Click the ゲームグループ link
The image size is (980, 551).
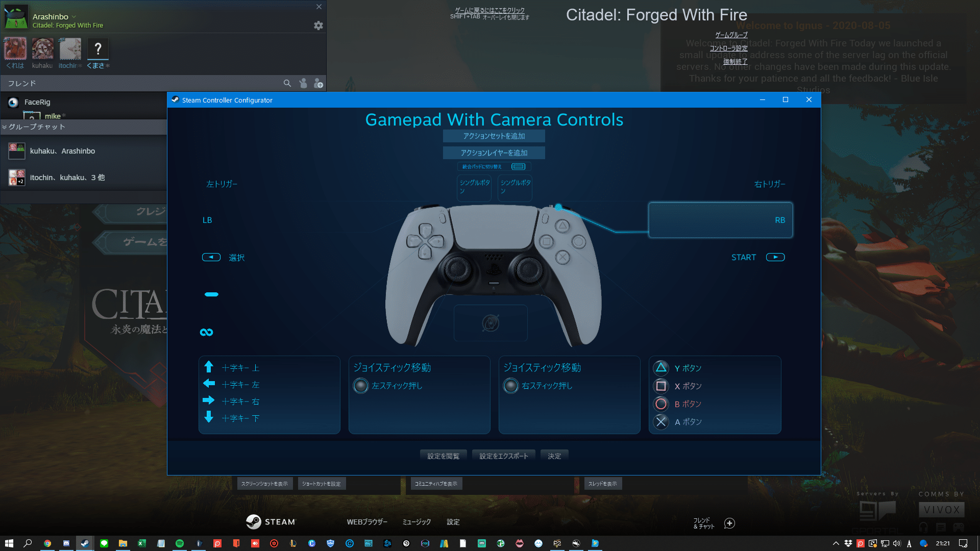point(731,35)
